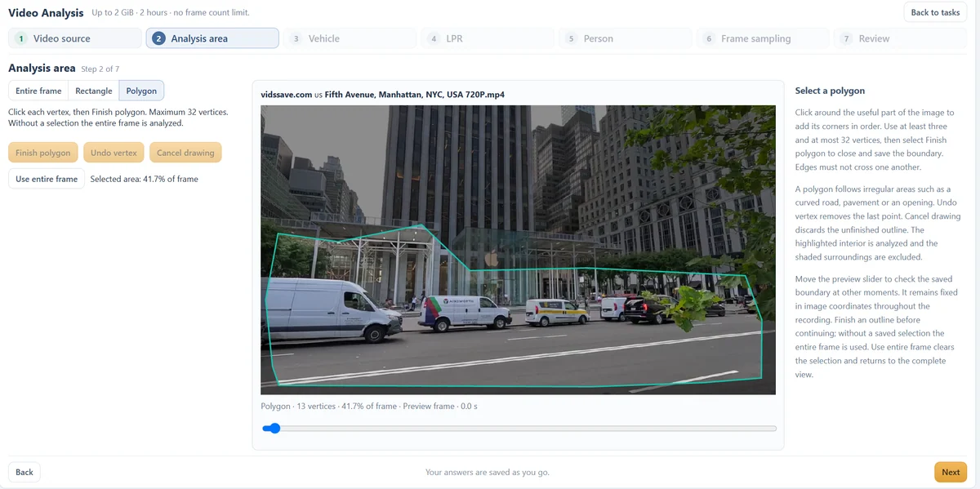
Task: Click the Up to 2 GiB limits text
Action: click(x=171, y=13)
